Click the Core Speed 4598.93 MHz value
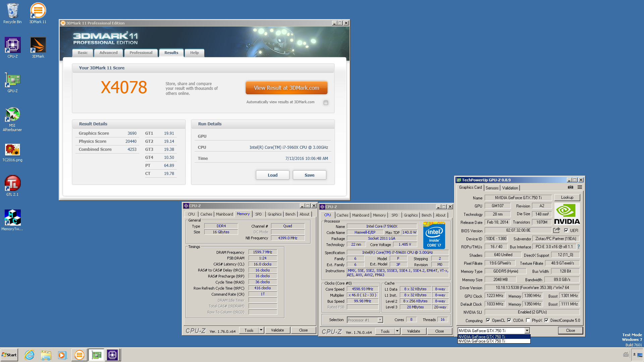The image size is (644, 362). coord(363,289)
